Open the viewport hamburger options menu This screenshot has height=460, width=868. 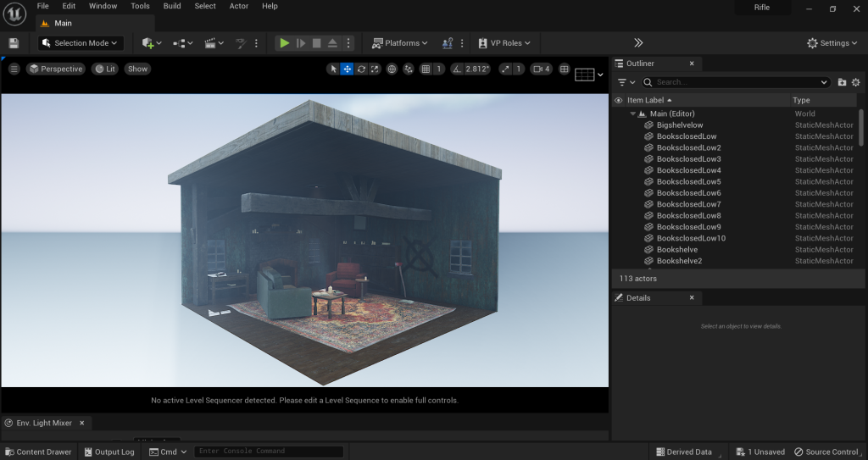coord(14,69)
